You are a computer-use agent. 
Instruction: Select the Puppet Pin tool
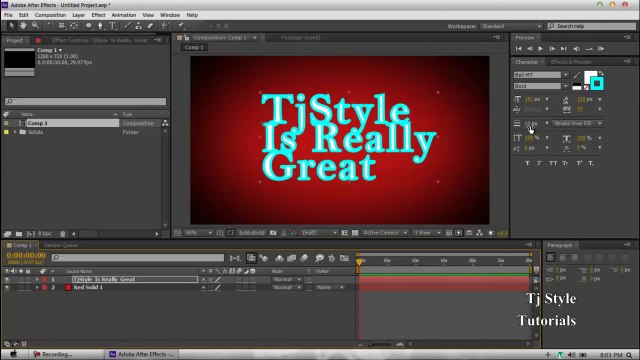tap(180, 26)
